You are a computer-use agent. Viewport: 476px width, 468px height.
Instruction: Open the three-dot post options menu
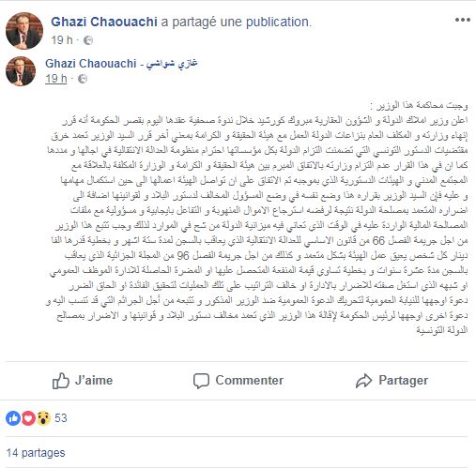click(463, 20)
